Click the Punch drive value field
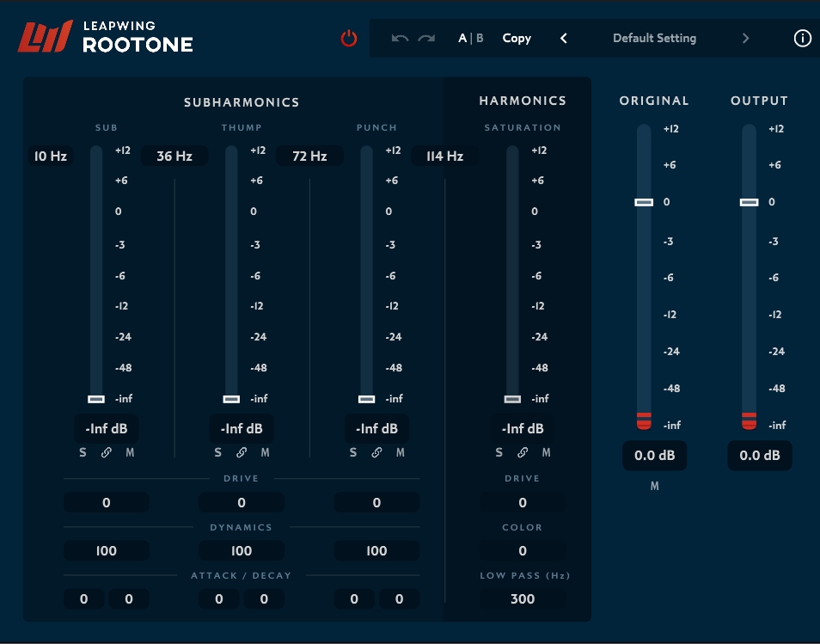The image size is (820, 644). [376, 503]
